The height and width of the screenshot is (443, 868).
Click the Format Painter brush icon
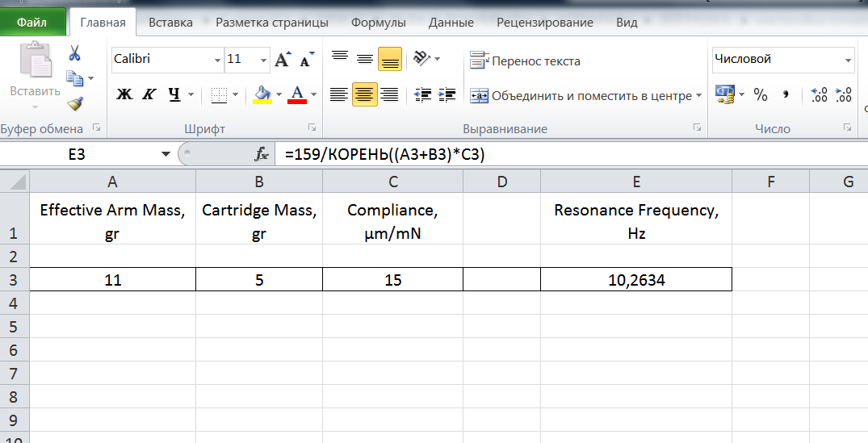pos(75,103)
